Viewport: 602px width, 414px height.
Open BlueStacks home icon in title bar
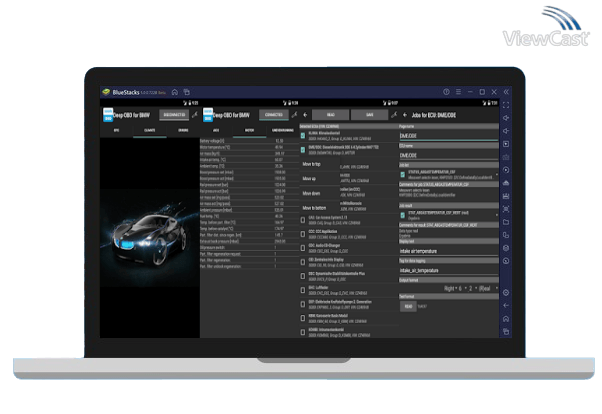pos(175,92)
